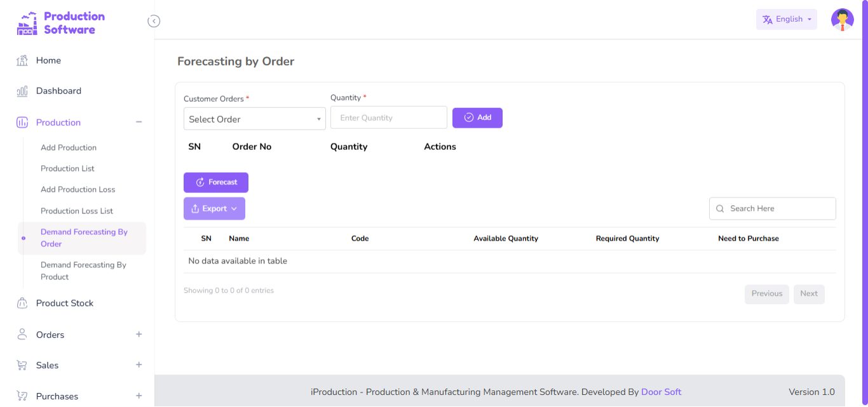Expand the Orders menu with the plus sign

click(x=139, y=335)
